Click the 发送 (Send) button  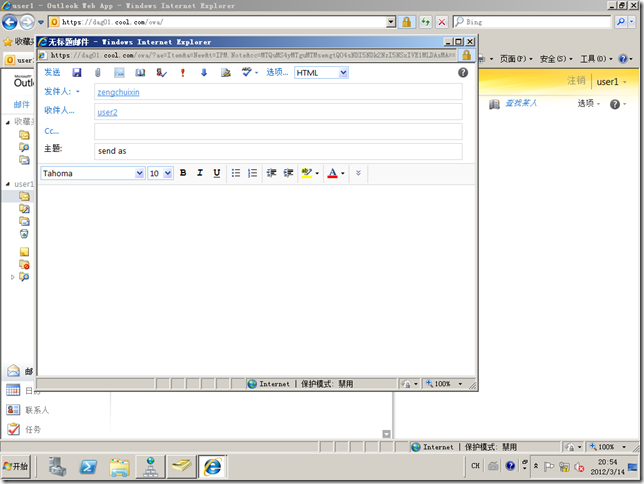(52, 72)
